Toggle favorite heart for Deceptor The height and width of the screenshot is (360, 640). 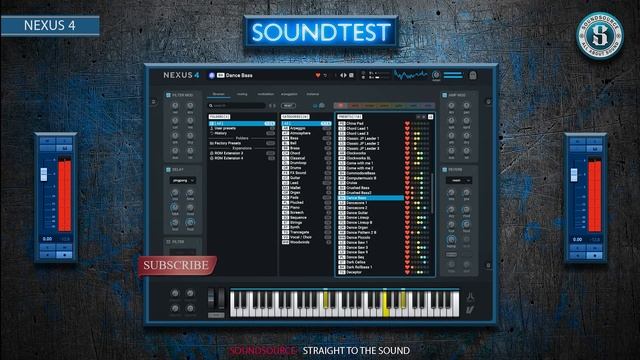pos(407,272)
